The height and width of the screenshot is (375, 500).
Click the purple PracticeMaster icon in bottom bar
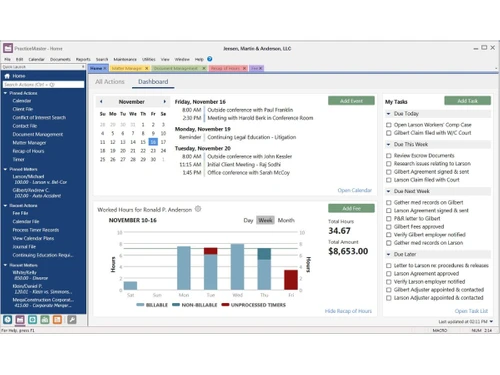[x=20, y=320]
